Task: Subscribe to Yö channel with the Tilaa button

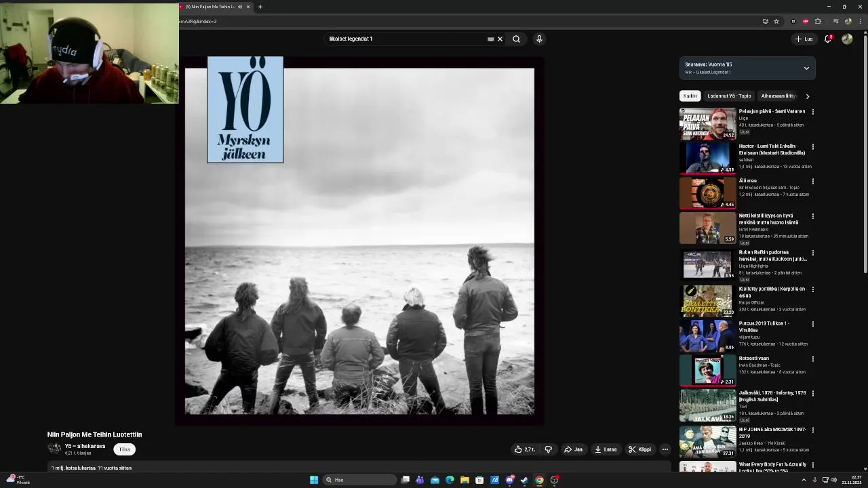Action: click(125, 449)
